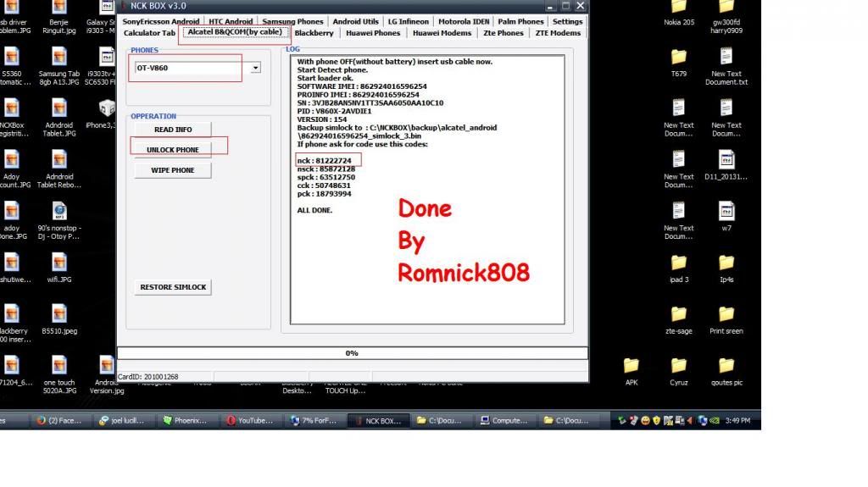Viewport: 868px width, 487px height.
Task: Open the qoutes pic folder
Action: coord(726,366)
